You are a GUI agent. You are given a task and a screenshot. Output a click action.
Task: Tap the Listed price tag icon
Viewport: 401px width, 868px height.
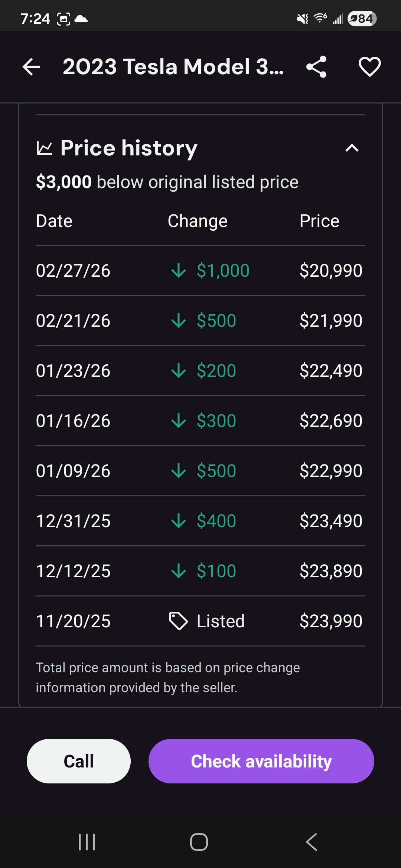179,621
